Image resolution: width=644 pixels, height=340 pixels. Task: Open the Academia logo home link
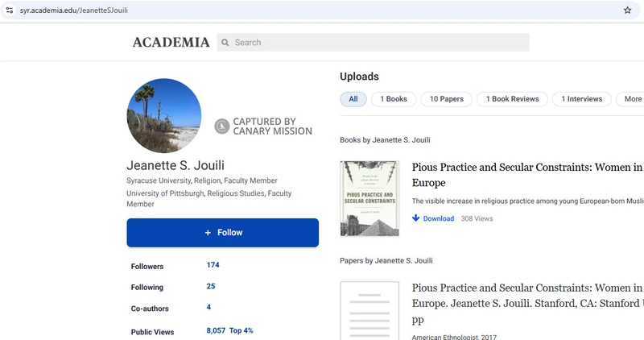pos(171,43)
